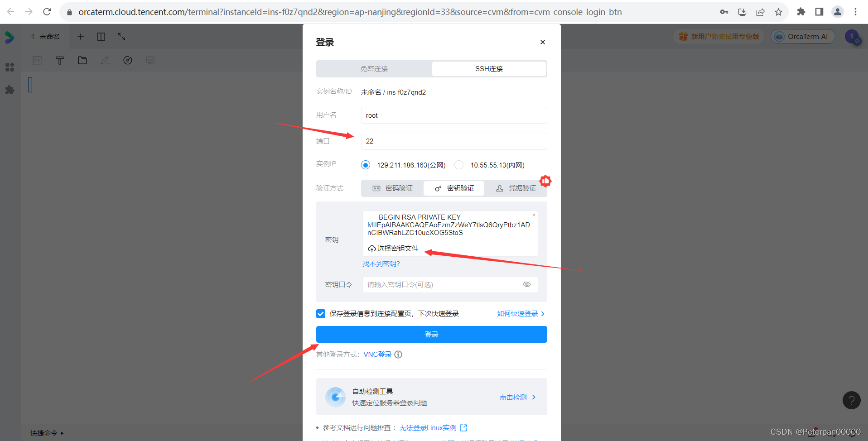Open the 找不到密钥? help link
This screenshot has width=868, height=441.
(x=381, y=264)
